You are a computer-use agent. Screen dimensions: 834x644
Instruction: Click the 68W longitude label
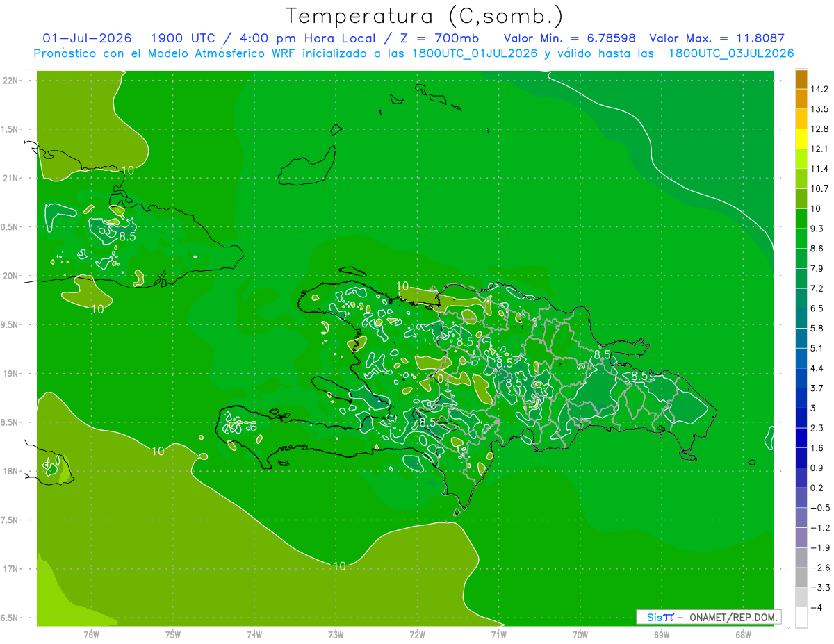(742, 634)
